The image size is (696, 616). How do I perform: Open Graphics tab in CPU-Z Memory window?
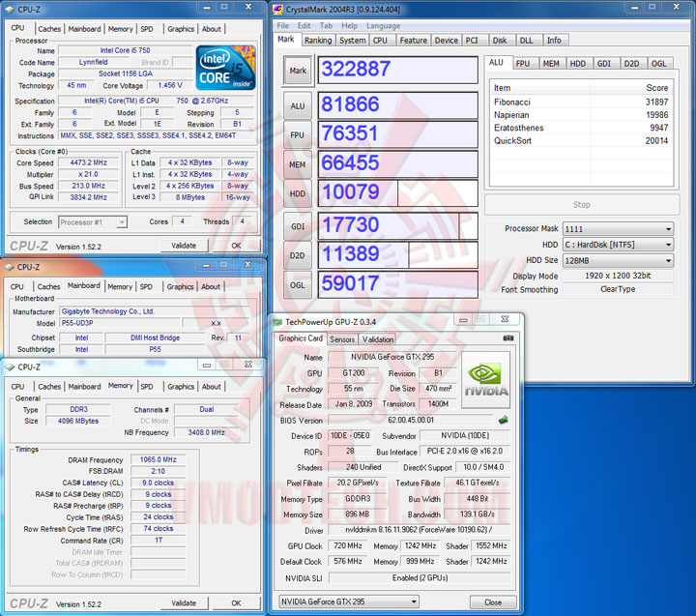click(x=181, y=387)
